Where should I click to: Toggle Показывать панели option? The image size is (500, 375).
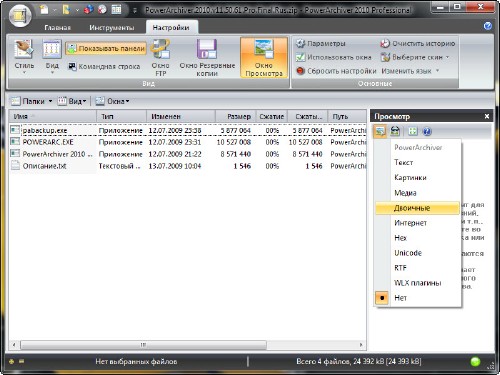[106, 49]
